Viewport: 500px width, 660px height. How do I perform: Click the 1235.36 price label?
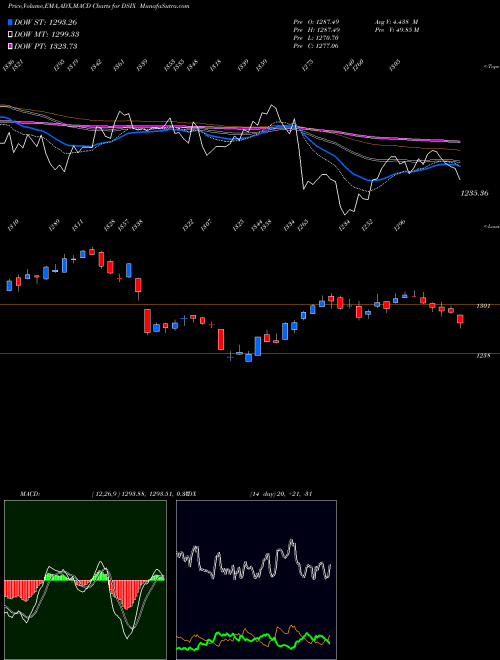[x=474, y=193]
